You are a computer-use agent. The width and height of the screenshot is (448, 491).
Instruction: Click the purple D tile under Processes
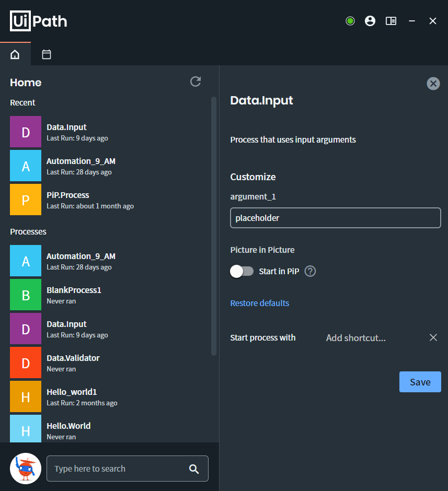pos(26,329)
